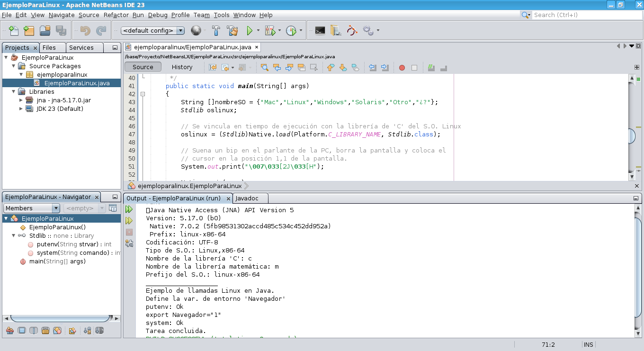The height and width of the screenshot is (351, 644).
Task: Collapse the Stdlib node in Navigator
Action: click(13, 236)
